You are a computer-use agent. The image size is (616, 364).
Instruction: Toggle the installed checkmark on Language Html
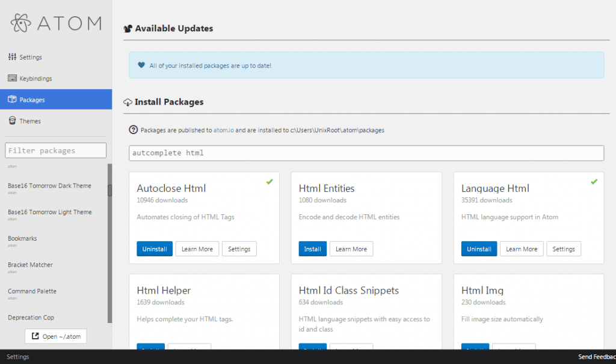point(594,181)
